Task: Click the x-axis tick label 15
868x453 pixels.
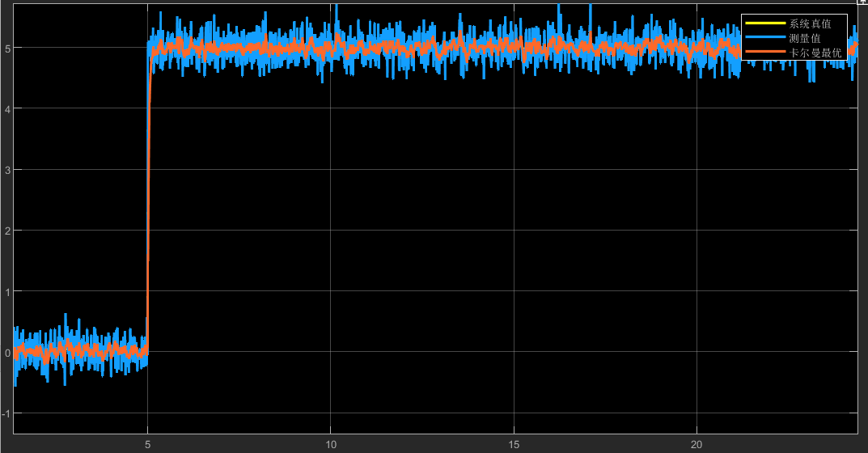Action: (x=514, y=445)
